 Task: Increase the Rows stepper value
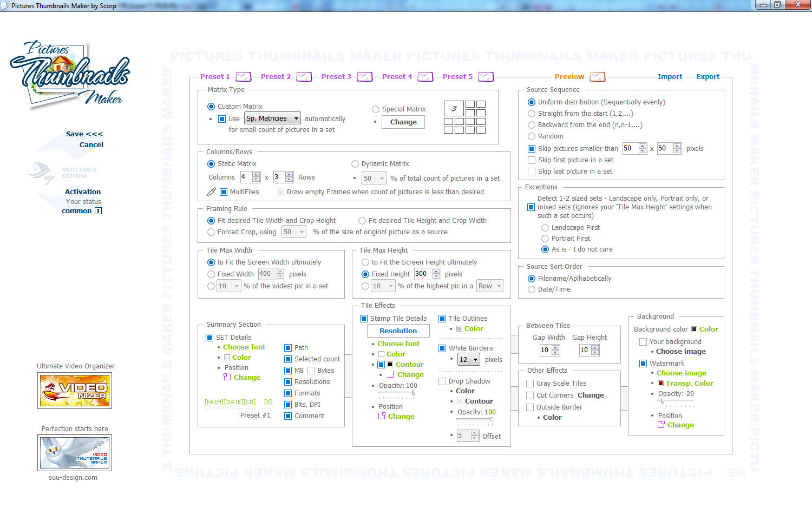[x=289, y=175]
